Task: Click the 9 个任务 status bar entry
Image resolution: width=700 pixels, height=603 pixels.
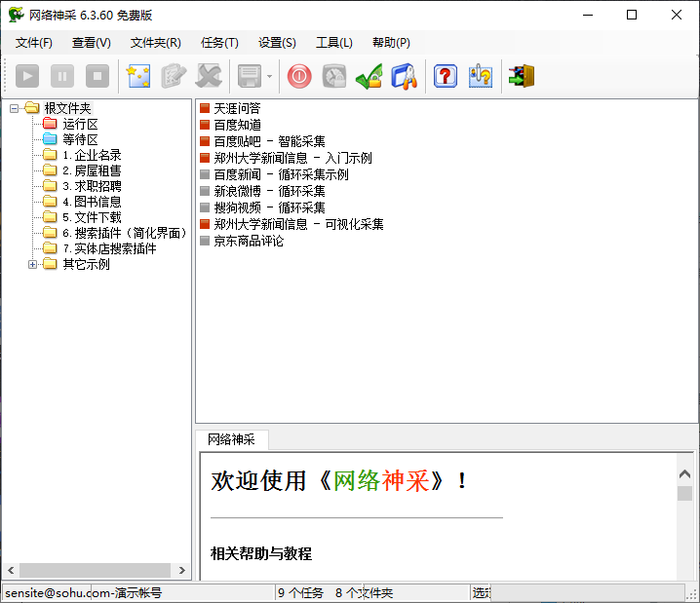Action: click(300, 592)
